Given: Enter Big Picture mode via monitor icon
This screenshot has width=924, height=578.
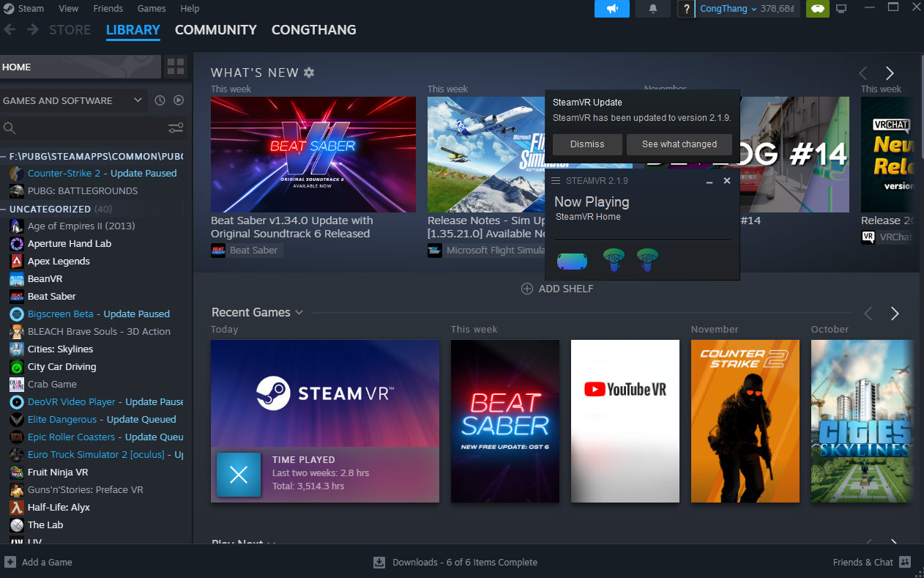Looking at the screenshot, I should [x=841, y=9].
